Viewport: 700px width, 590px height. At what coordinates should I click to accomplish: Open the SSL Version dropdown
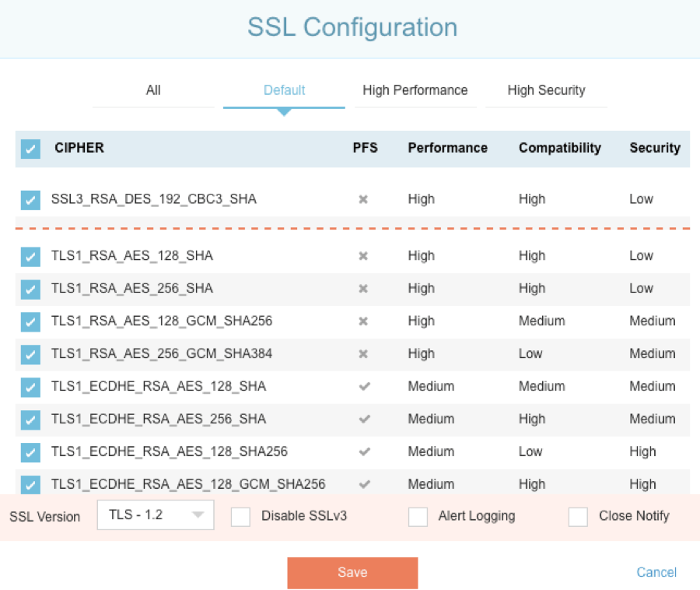(156, 515)
